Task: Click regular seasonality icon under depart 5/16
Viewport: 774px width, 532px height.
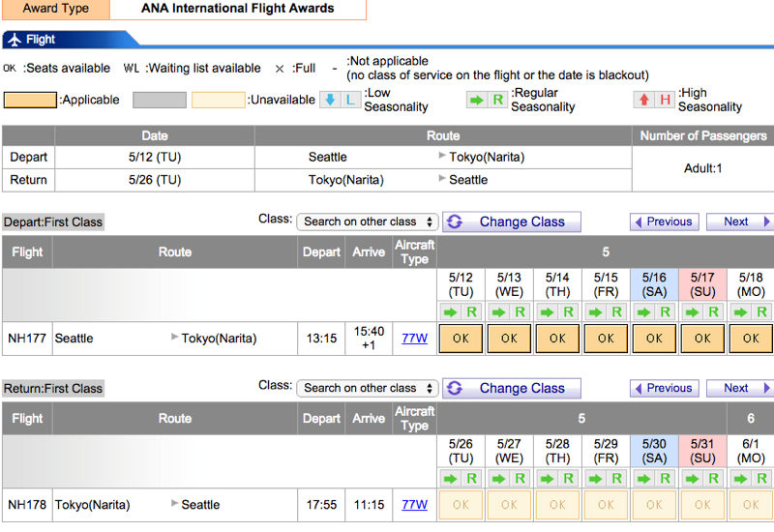Action: 654,311
